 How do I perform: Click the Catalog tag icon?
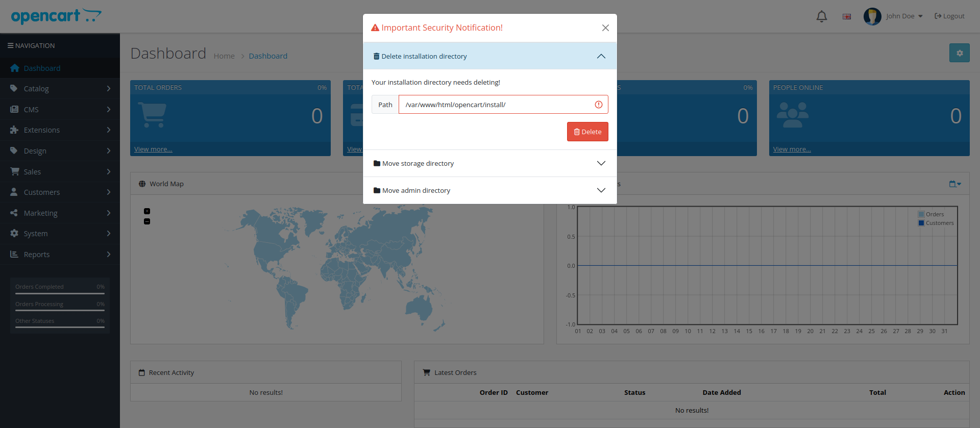click(x=14, y=88)
